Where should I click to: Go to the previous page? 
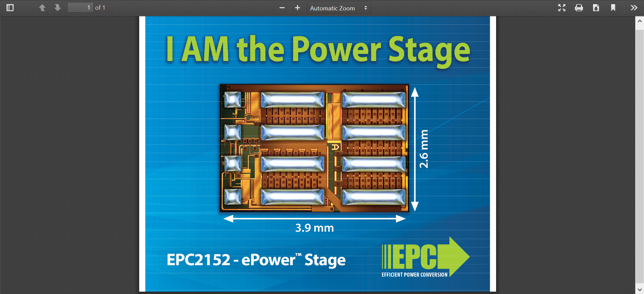[x=42, y=8]
